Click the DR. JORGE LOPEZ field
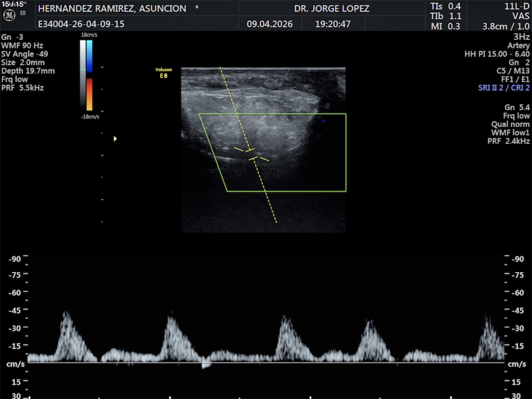The height and width of the screenshot is (399, 532). click(332, 9)
